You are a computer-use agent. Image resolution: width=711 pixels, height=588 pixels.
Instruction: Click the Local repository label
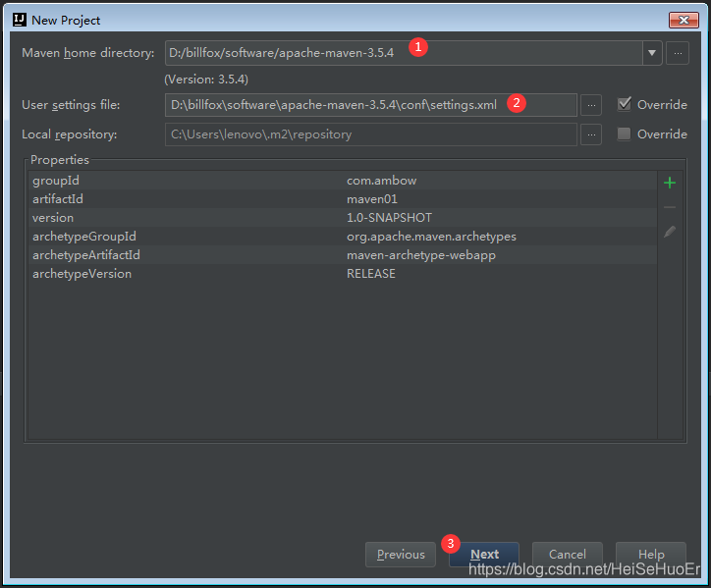70,134
